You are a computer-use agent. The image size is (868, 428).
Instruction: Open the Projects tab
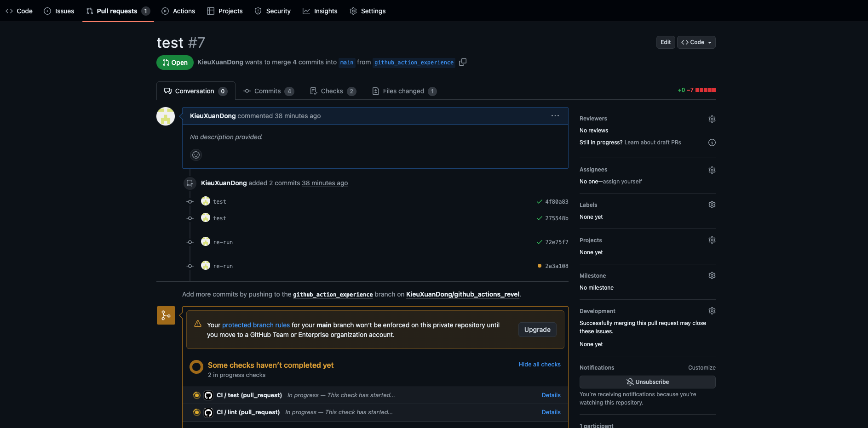[x=225, y=11]
